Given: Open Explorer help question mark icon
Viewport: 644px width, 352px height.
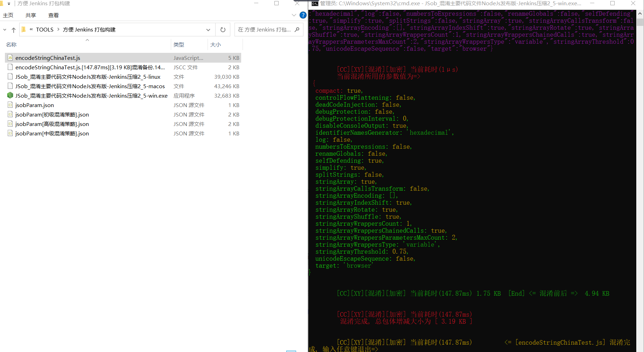Looking at the screenshot, I should coord(303,15).
